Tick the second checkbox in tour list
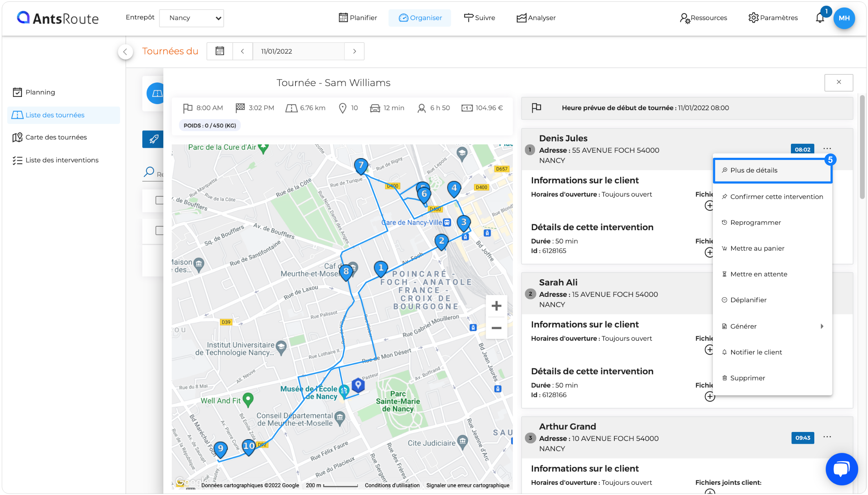Image resolution: width=868 pixels, height=495 pixels. [x=159, y=231]
